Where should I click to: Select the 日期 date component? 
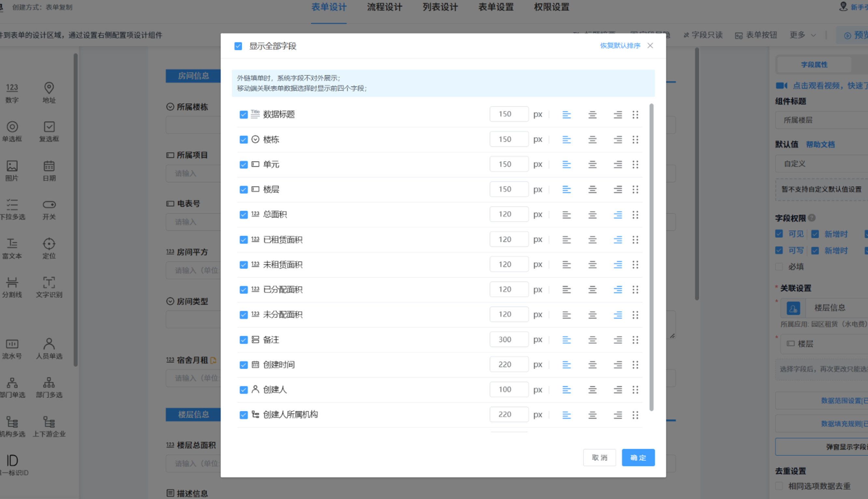(x=49, y=171)
